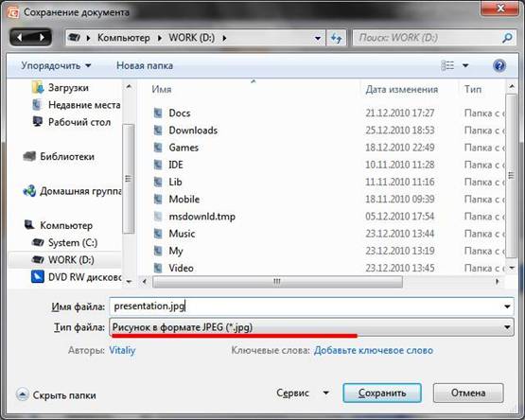The width and height of the screenshot is (525, 420).
Task: Click the refresh icon beside address bar
Action: (336, 38)
